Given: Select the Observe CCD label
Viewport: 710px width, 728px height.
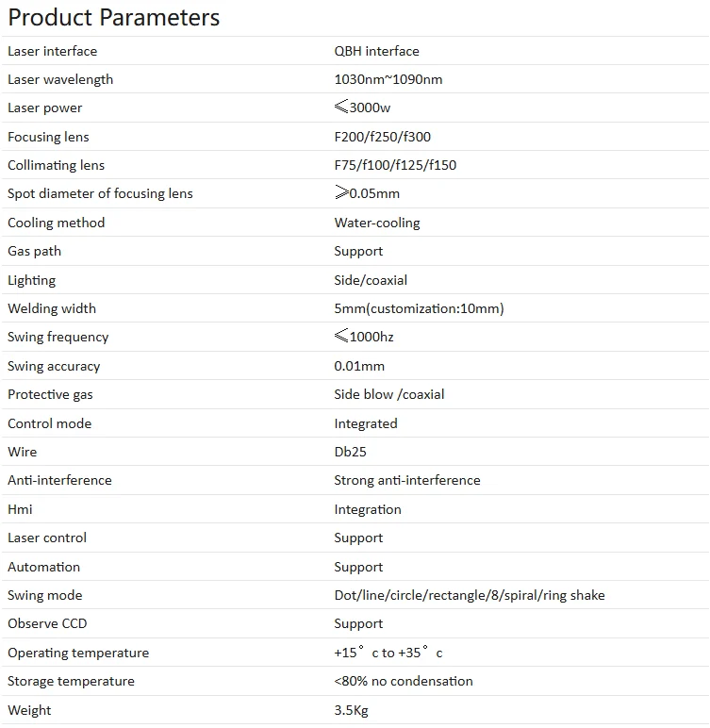Looking at the screenshot, I should point(47,623).
